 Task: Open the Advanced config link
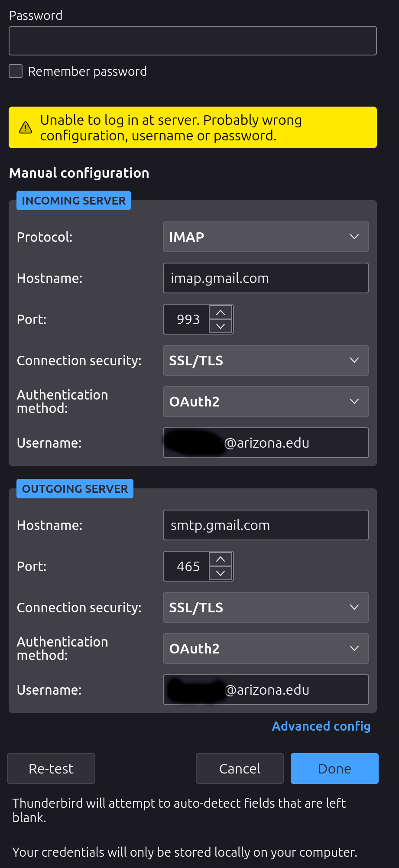point(321,726)
